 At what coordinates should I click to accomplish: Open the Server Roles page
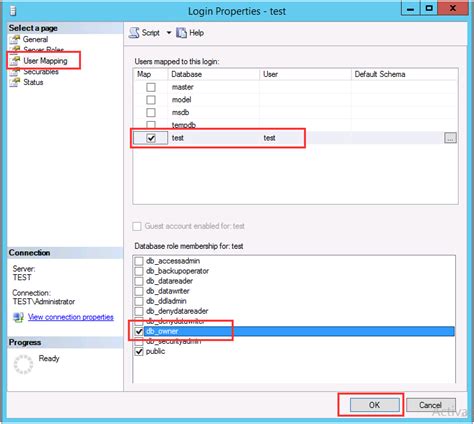43,50
